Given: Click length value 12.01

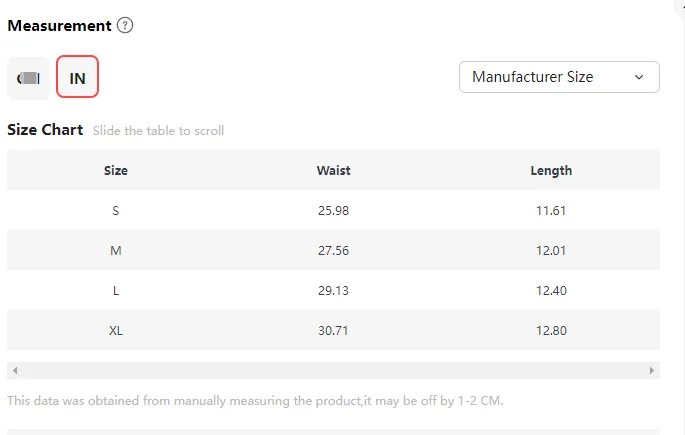Looking at the screenshot, I should click(551, 250).
